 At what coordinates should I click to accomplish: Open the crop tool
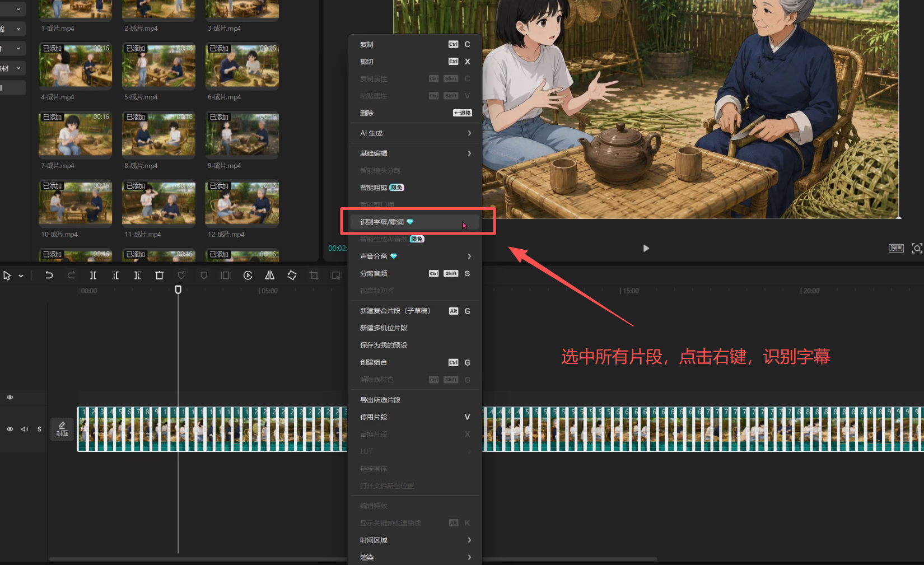pyautogui.click(x=314, y=276)
